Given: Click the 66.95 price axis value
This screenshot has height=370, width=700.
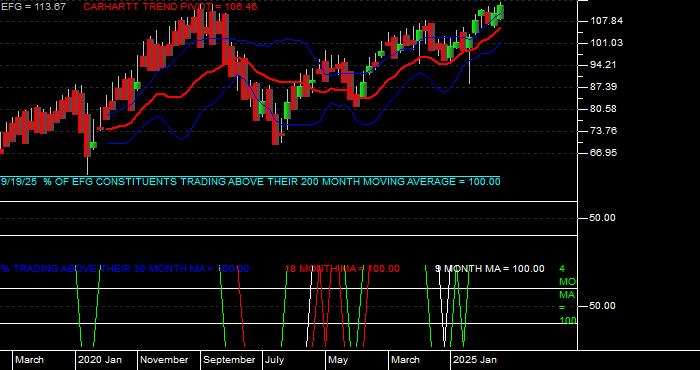Looking at the screenshot, I should pos(605,153).
